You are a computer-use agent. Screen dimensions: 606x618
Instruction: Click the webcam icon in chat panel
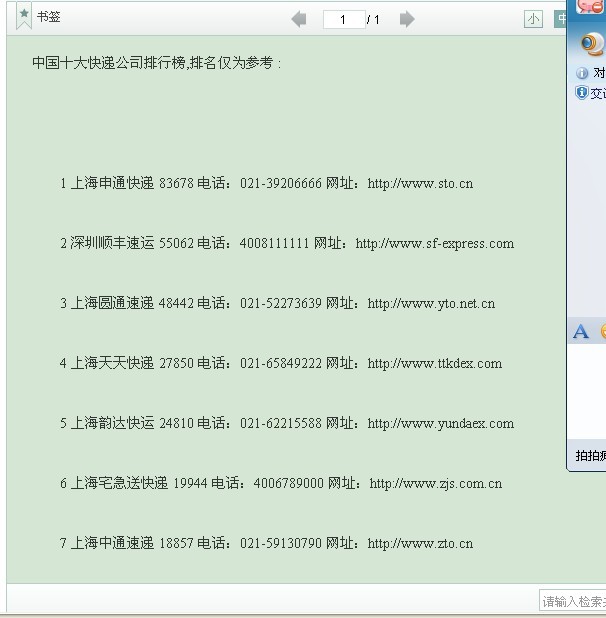[x=593, y=44]
